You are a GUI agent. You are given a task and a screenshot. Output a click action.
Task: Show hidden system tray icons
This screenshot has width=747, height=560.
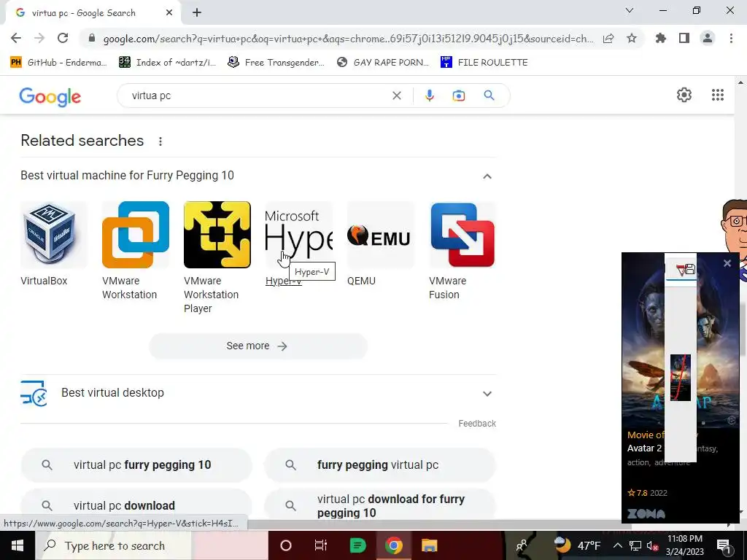[x=617, y=545]
